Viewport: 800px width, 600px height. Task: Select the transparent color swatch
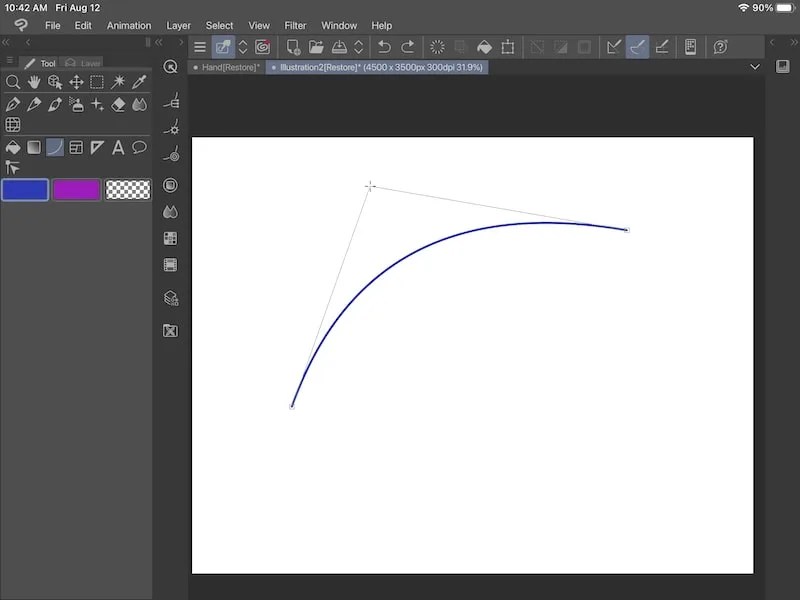pos(127,189)
